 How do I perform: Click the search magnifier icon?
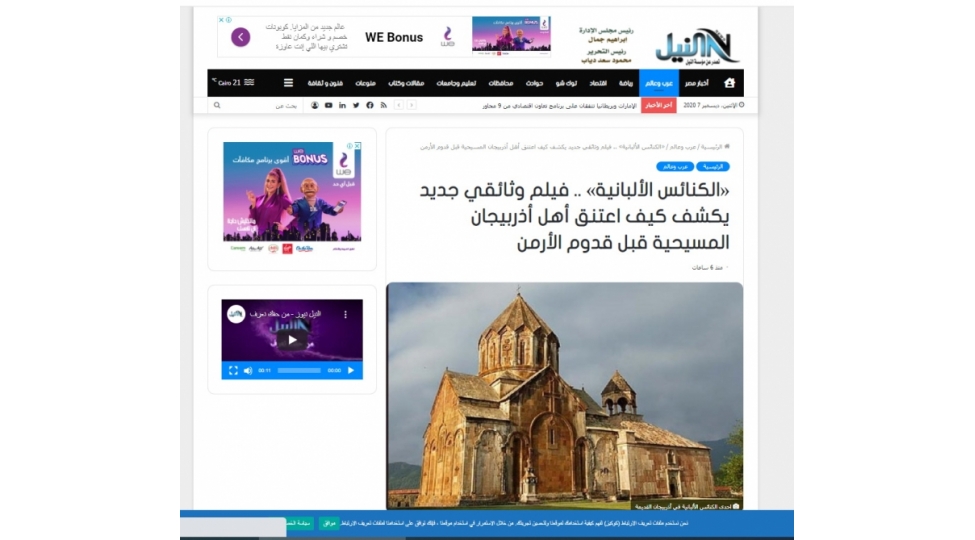point(217,105)
